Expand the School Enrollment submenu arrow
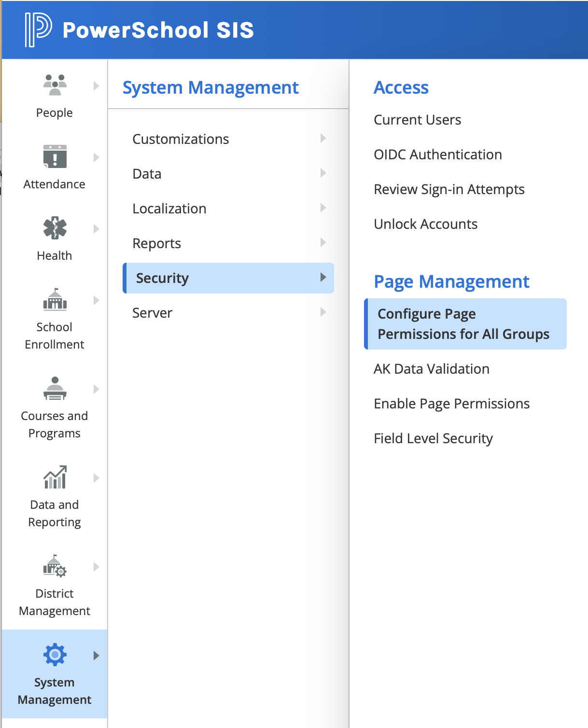Screen dimensions: 588x728 pos(97,300)
